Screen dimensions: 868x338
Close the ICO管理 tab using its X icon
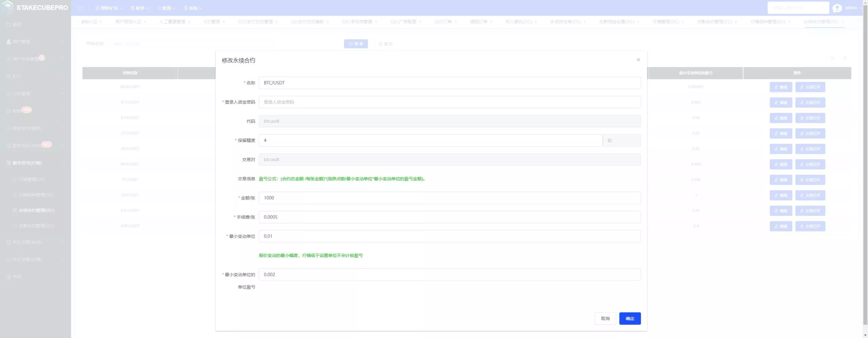[x=224, y=22]
